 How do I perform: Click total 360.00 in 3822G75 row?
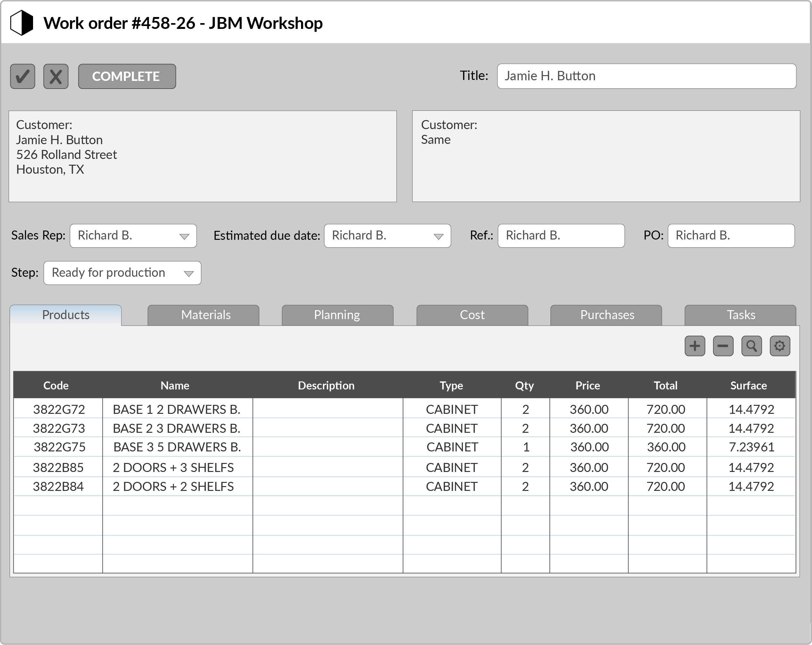666,447
